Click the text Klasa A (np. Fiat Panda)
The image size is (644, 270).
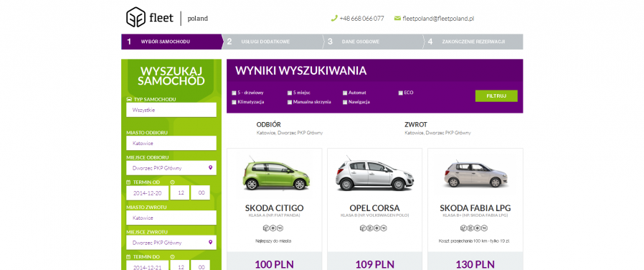tap(275, 215)
